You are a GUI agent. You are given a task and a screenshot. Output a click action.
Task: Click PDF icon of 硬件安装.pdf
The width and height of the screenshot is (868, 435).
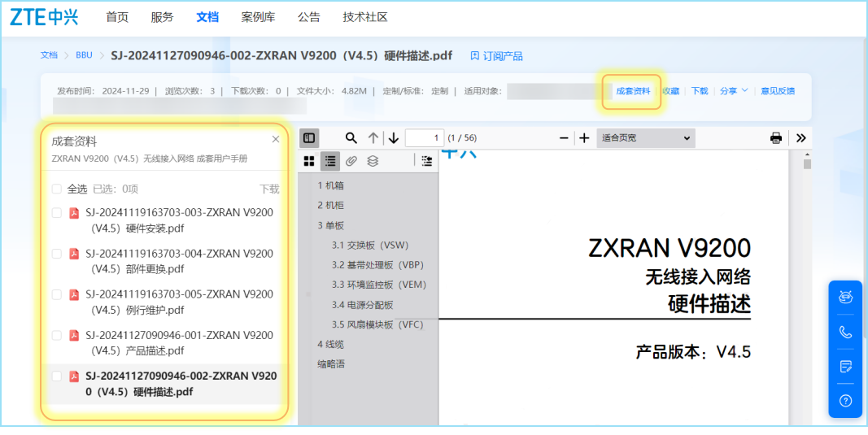[74, 213]
